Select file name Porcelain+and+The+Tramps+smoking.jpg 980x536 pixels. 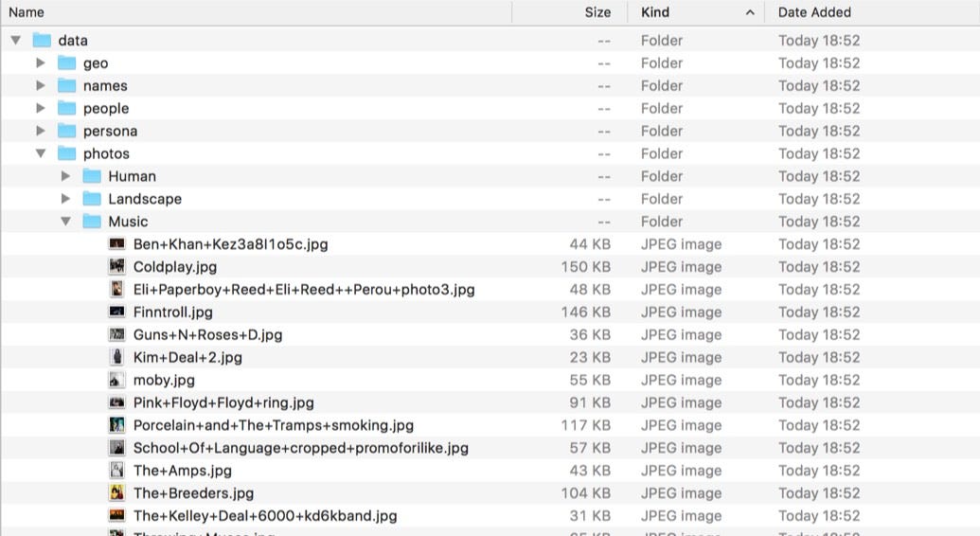(273, 425)
